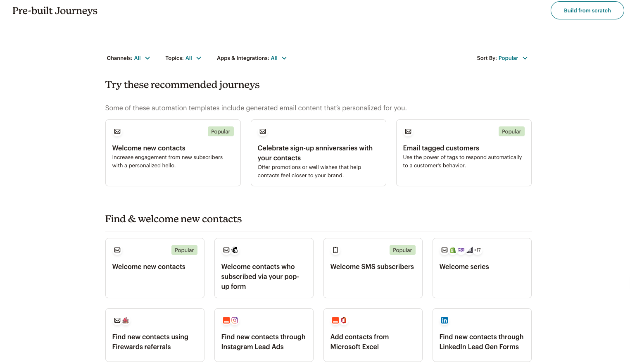Click the note about generated email content
Image resolution: width=630 pixels, height=364 pixels.
click(x=256, y=108)
